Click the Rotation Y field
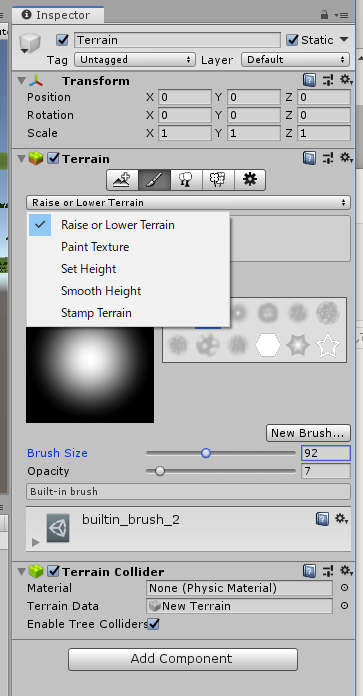Image resolution: width=363 pixels, height=696 pixels. pyautogui.click(x=254, y=115)
